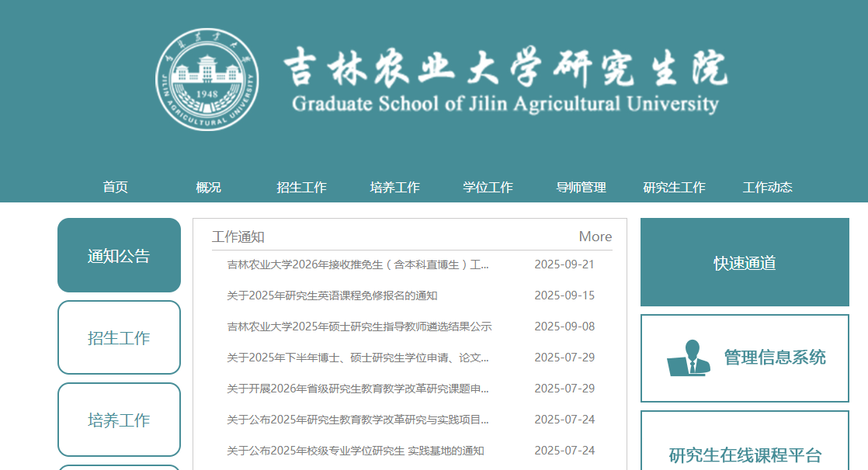Open 2025年硕士研究生指导教师遴选结果公示 link
The height and width of the screenshot is (470, 868).
coord(359,327)
